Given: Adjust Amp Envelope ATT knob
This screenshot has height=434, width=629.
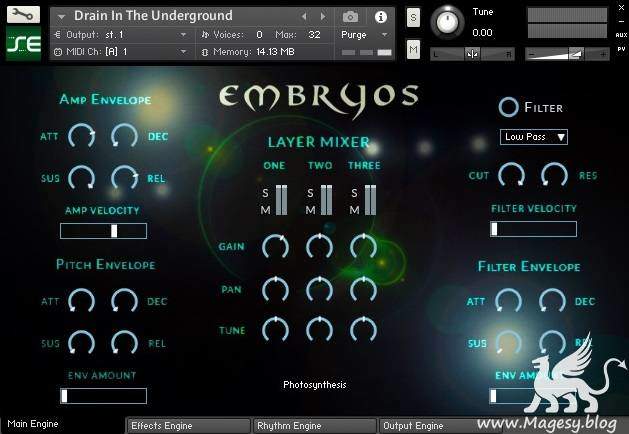Looking at the screenshot, I should point(81,136).
